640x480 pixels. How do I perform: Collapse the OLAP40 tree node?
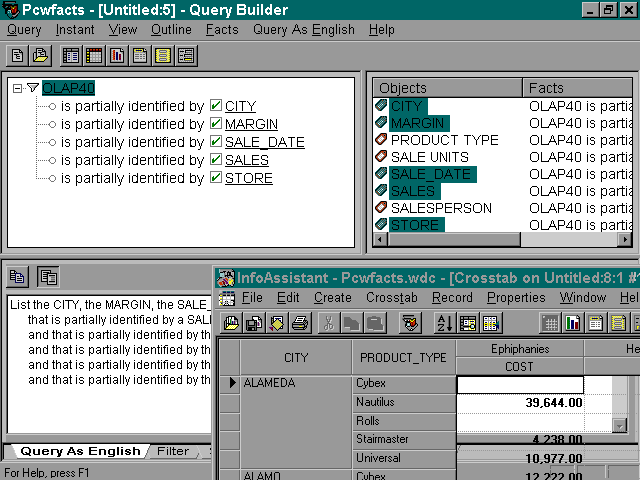point(19,88)
